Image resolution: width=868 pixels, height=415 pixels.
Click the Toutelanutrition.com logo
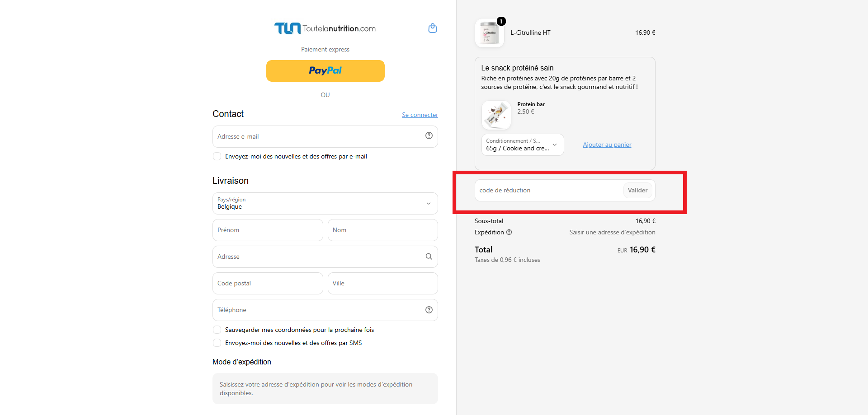(x=325, y=28)
